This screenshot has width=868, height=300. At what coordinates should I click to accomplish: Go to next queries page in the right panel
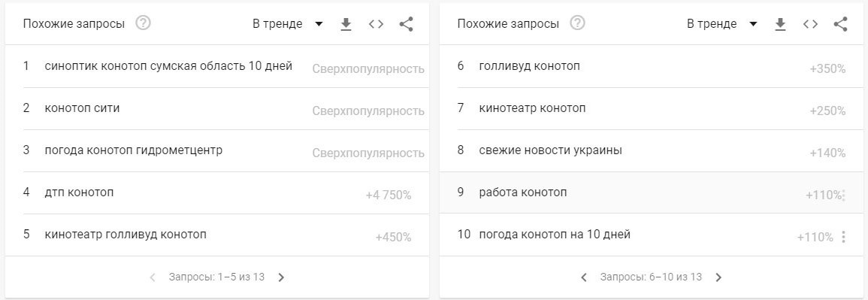click(718, 277)
